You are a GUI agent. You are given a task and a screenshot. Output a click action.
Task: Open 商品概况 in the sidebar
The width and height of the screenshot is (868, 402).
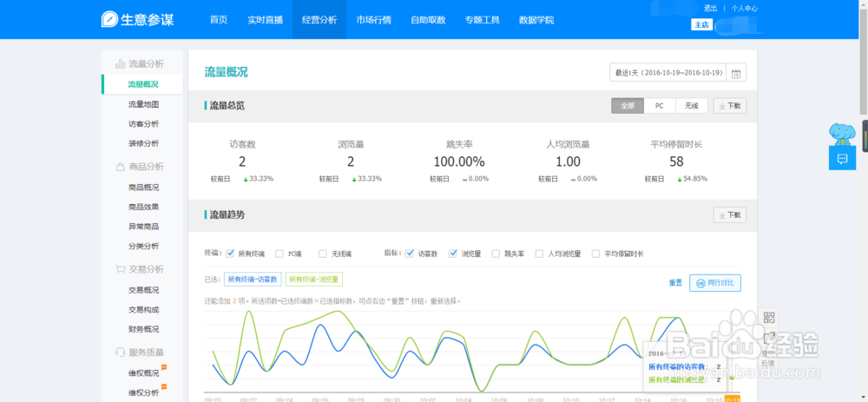point(144,188)
